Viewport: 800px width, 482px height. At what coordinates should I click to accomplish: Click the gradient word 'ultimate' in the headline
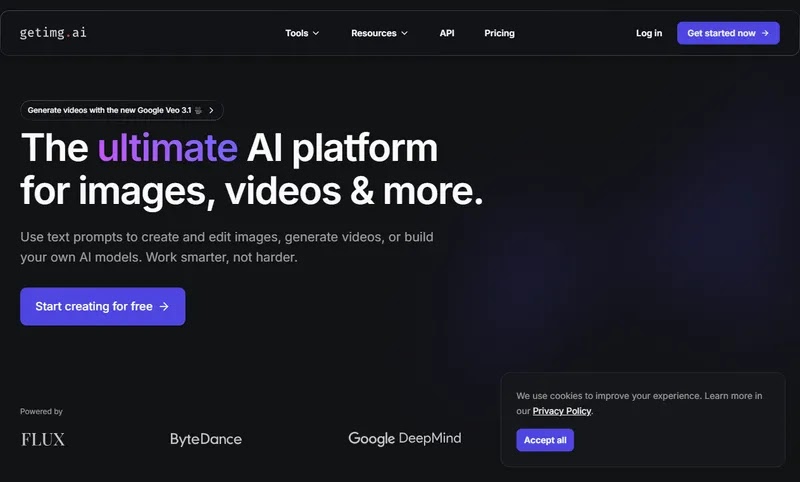168,148
